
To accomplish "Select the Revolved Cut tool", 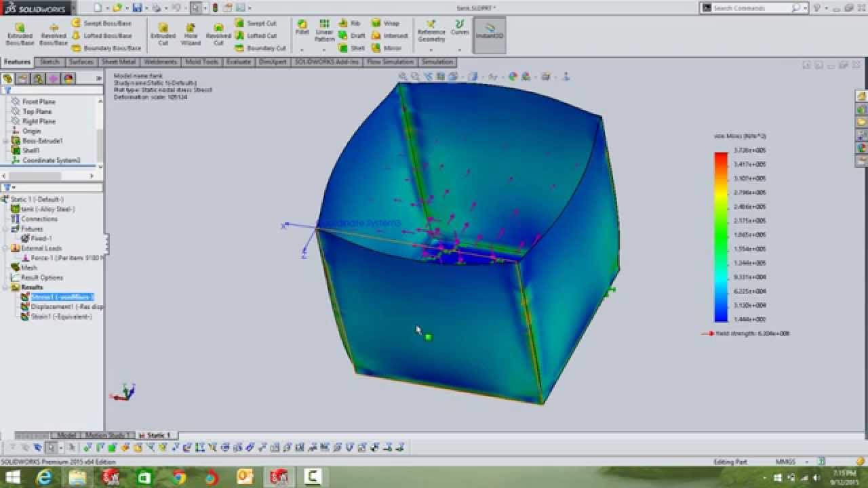I will (218, 34).
